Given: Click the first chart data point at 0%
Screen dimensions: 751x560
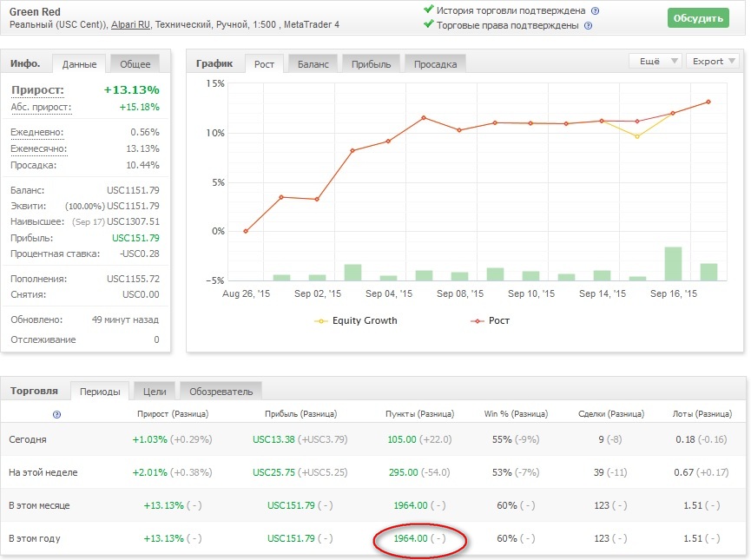Looking at the screenshot, I should point(246,231).
